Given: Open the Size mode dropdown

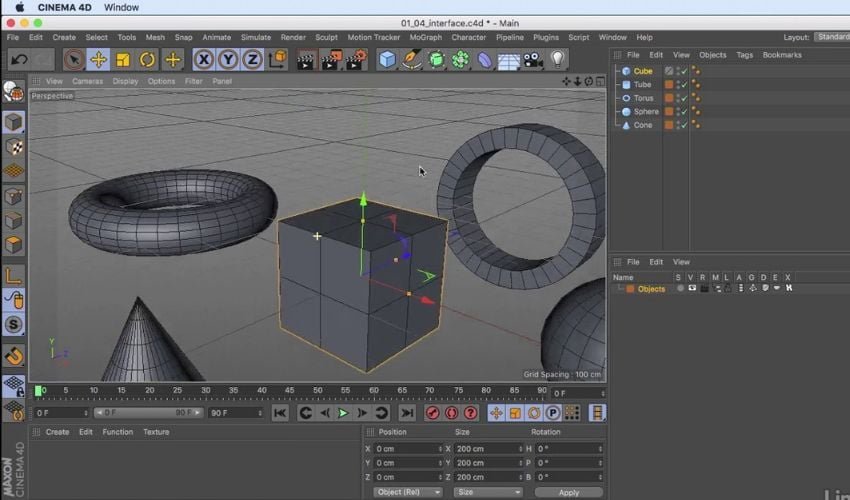Looking at the screenshot, I should tap(488, 492).
